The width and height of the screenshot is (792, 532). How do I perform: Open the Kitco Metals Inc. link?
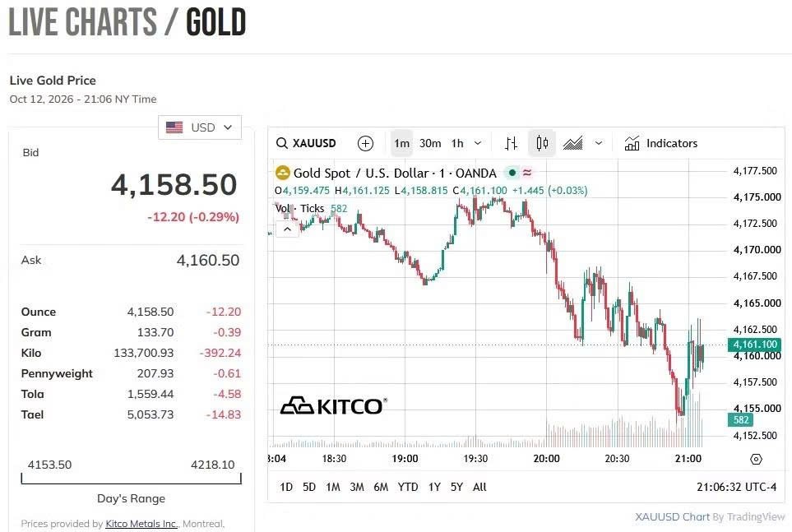[x=141, y=524]
